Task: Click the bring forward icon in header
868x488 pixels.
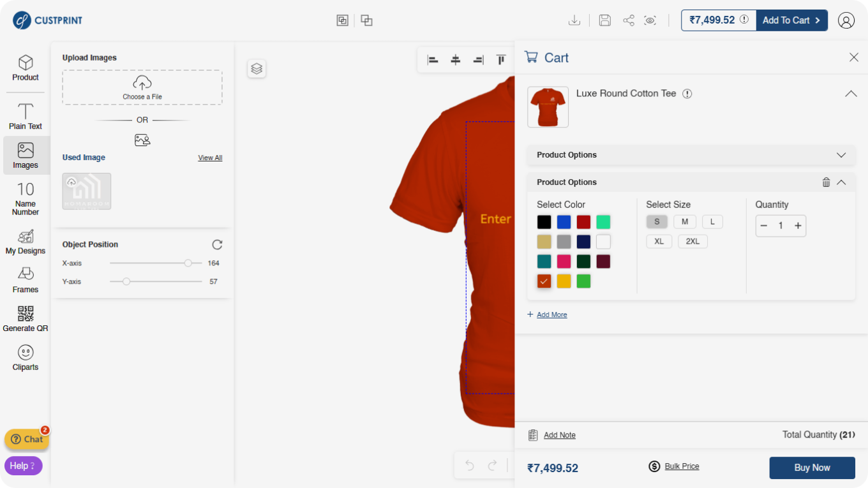Action: tap(343, 20)
